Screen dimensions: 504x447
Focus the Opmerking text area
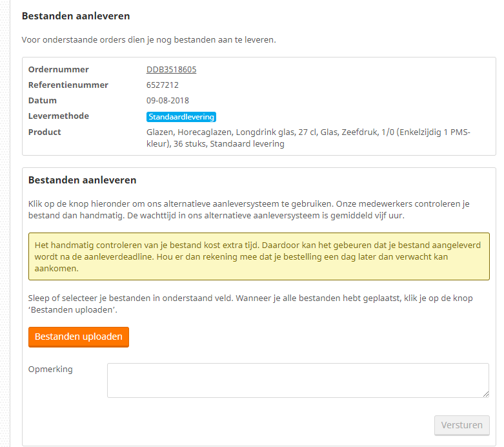click(297, 380)
